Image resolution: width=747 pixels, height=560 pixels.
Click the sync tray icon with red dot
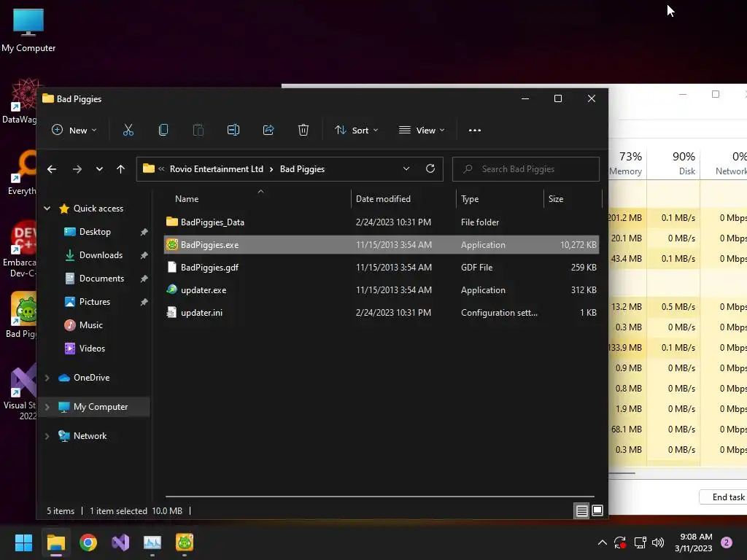(x=620, y=542)
